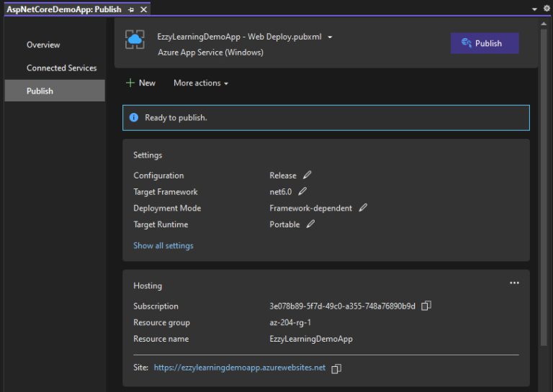Edit the Target Runtime Portable pencil
The width and height of the screenshot is (553, 392).
click(310, 224)
